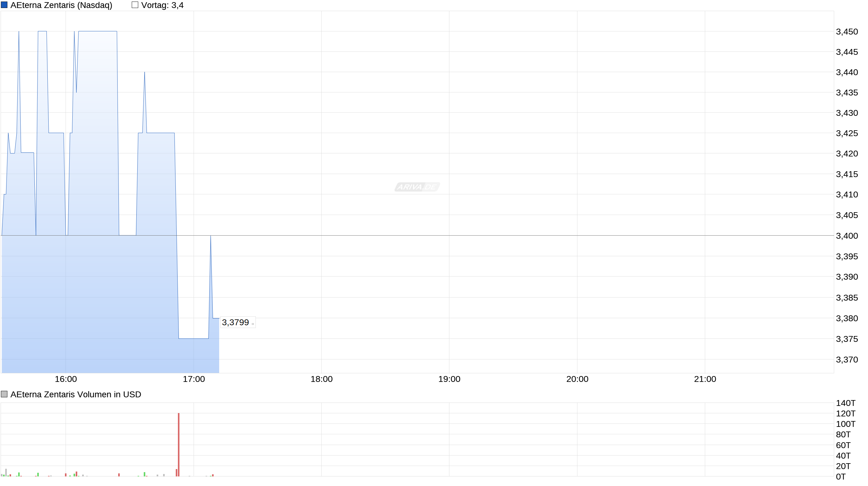Image resolution: width=868 pixels, height=486 pixels.
Task: Click the tallest red volume bar
Action: point(179,444)
